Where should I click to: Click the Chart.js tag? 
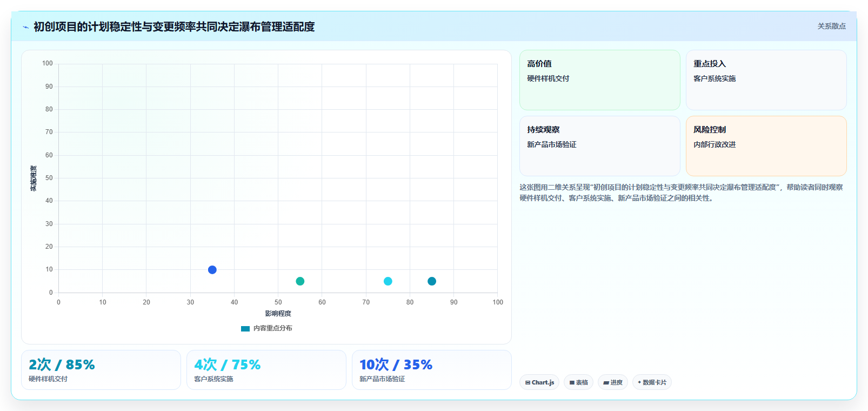(x=539, y=382)
